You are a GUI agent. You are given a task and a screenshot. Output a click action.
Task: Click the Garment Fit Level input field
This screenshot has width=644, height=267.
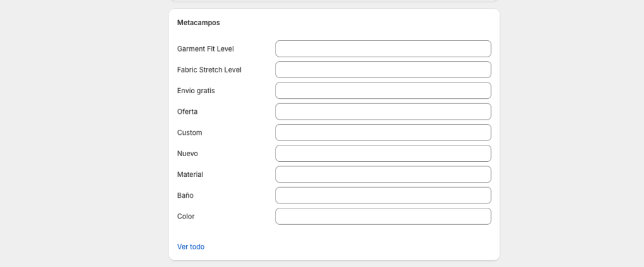(x=383, y=48)
